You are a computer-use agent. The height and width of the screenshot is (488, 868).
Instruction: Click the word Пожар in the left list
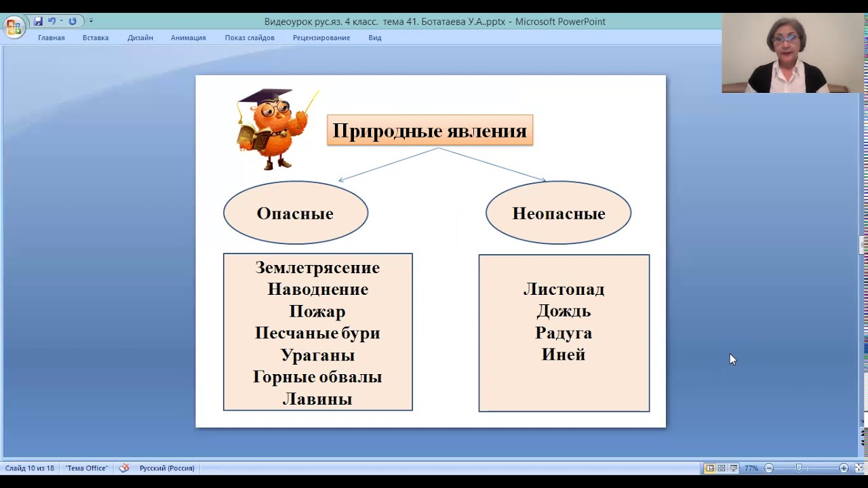coord(317,311)
